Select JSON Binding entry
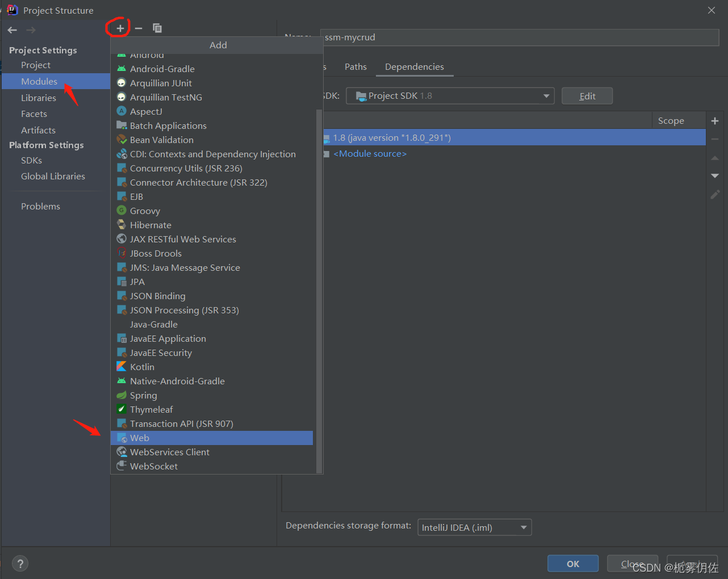The height and width of the screenshot is (579, 728). 212,296
